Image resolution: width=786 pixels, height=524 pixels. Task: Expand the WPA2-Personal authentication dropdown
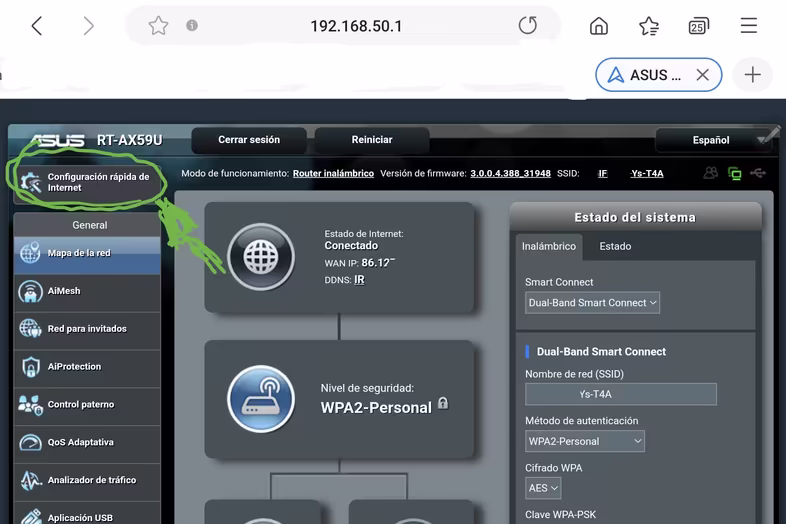point(584,441)
